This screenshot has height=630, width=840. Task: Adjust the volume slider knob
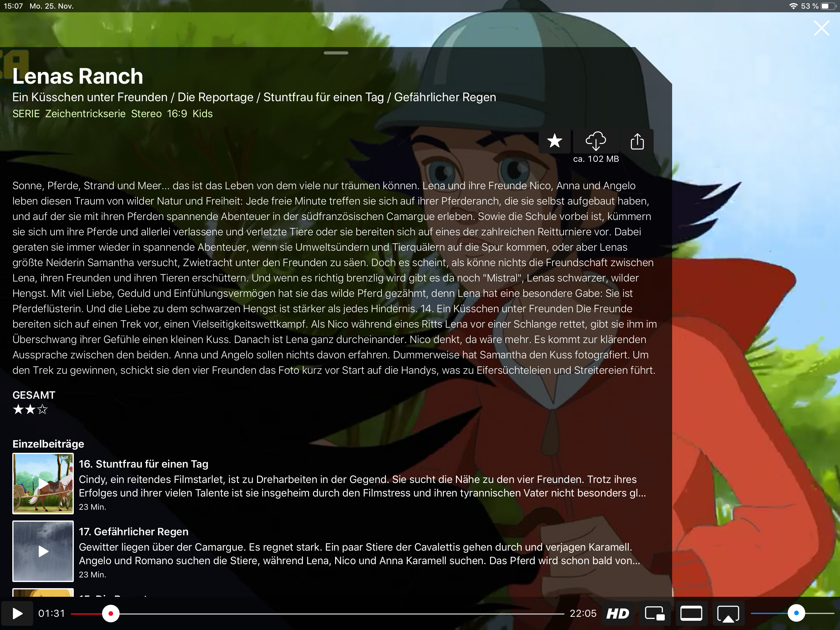point(796,613)
